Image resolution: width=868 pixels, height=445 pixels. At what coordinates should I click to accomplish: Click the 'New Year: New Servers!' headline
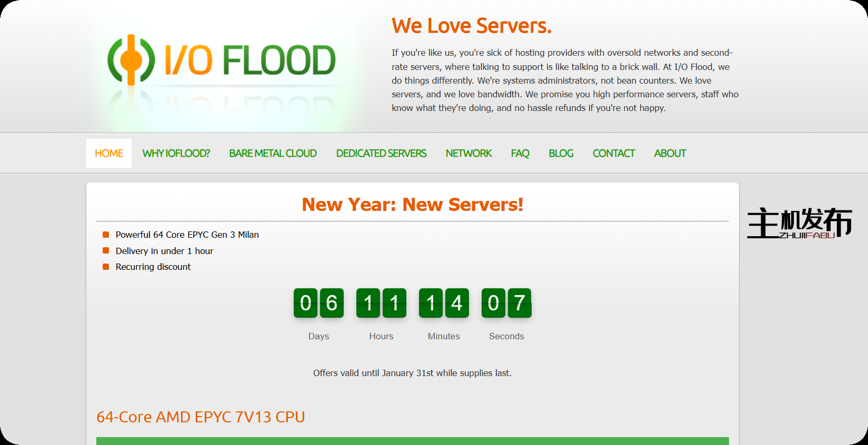pos(413,205)
